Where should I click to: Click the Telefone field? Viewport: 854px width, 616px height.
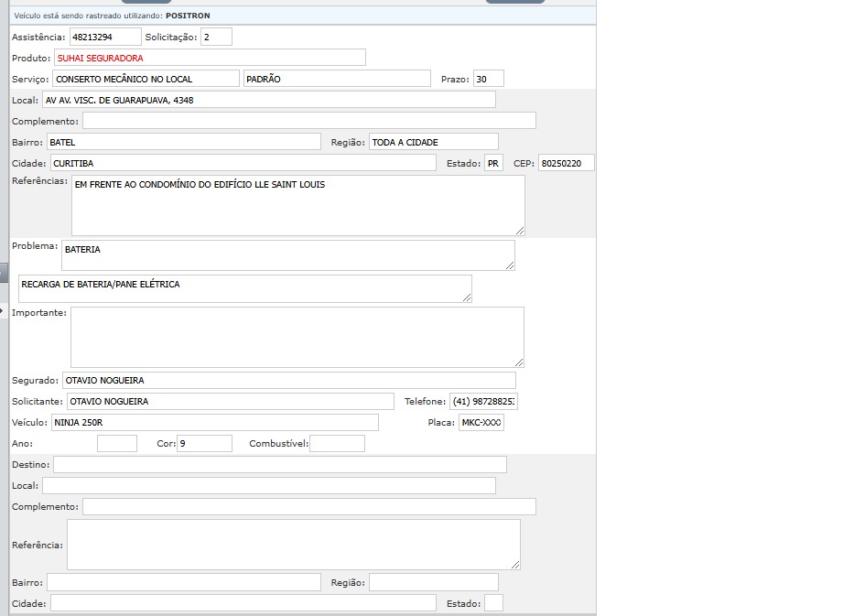[483, 402]
